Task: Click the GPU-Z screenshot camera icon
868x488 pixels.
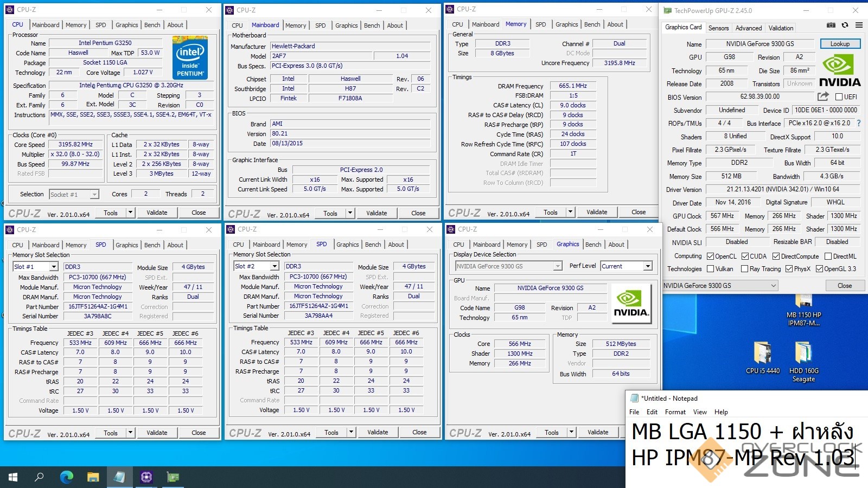Action: (831, 25)
